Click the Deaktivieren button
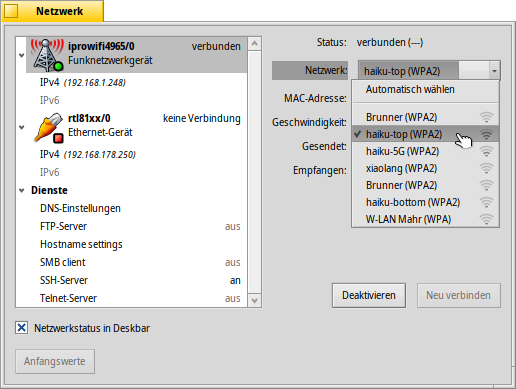This screenshot has height=389, width=516. point(369,295)
